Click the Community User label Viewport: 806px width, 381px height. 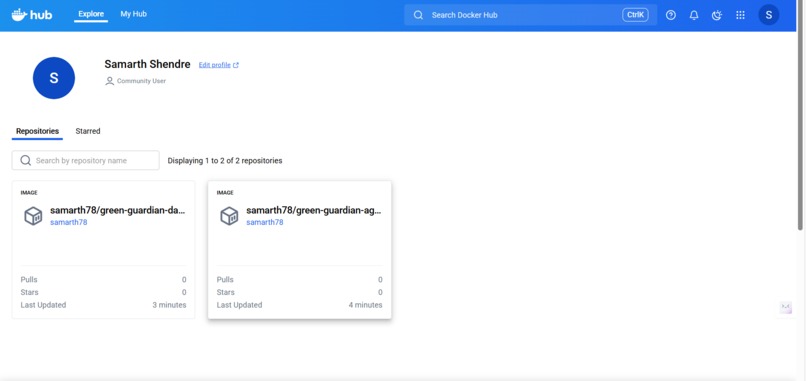click(141, 81)
